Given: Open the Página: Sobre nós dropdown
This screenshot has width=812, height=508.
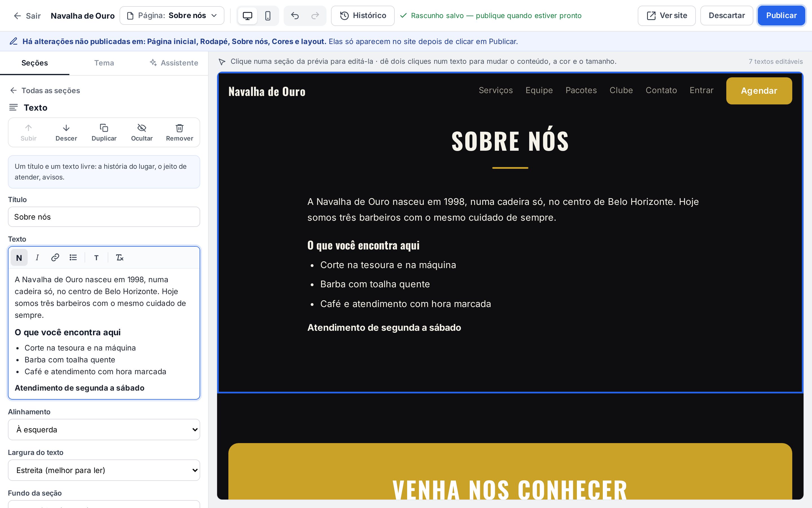Looking at the screenshot, I should point(172,16).
